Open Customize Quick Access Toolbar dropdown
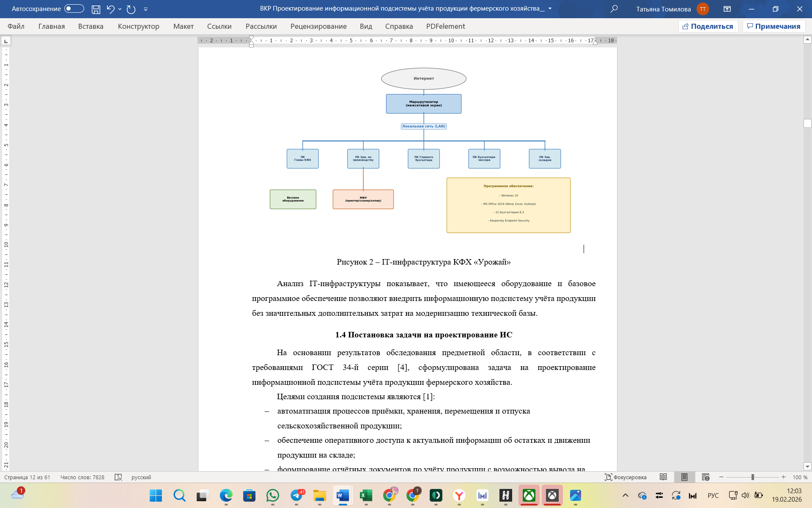The width and height of the screenshot is (812, 508). [x=145, y=9]
